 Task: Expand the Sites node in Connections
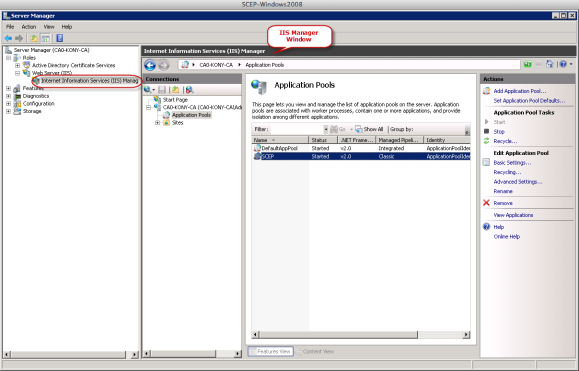[x=157, y=123]
